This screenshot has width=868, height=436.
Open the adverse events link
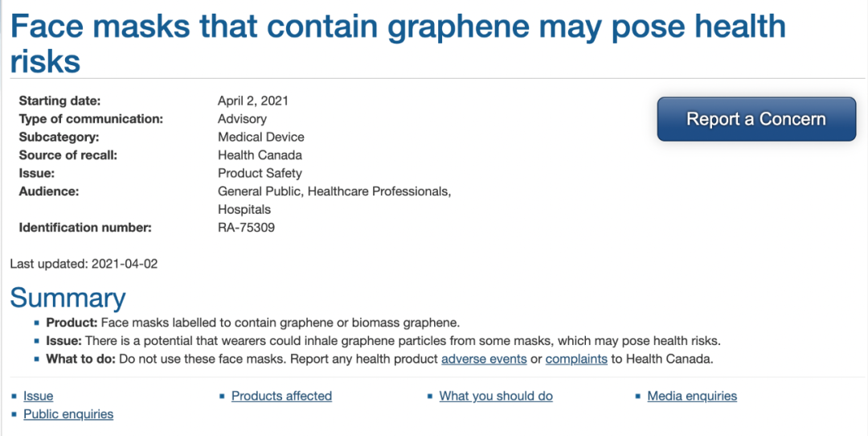coord(484,359)
